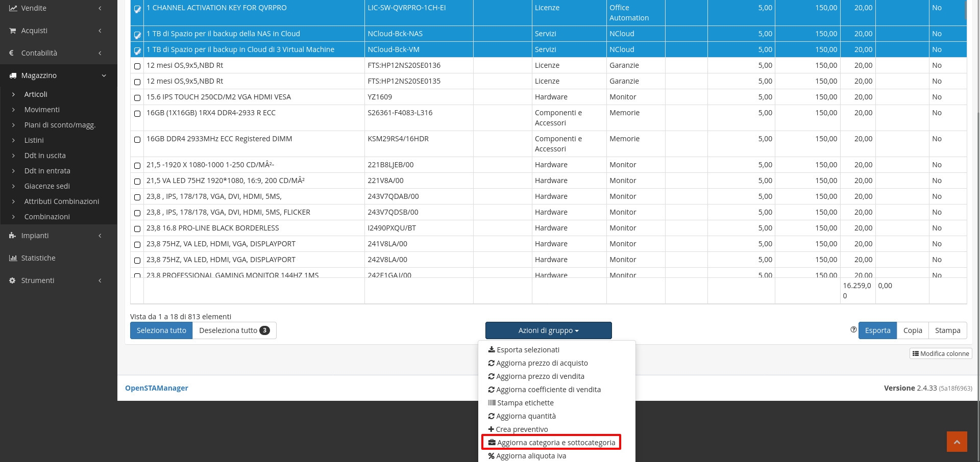Screen dimensions: 980x462
Task: Click the help question mark icon near Esporta
Action: 853,330
